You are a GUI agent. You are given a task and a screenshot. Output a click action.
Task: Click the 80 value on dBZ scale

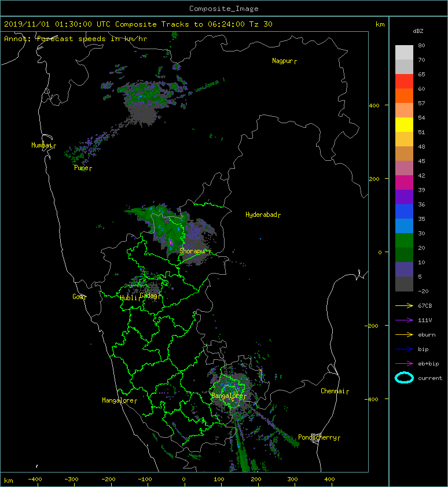[421, 45]
